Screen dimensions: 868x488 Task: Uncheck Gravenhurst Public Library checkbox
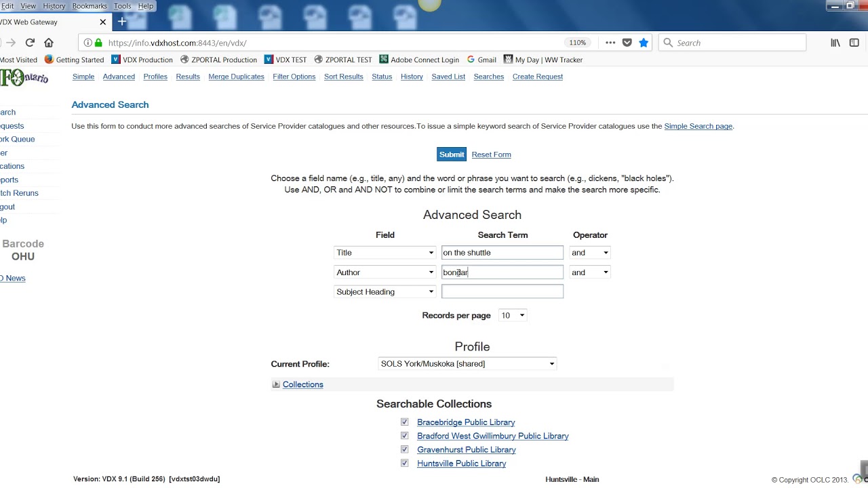[405, 449]
